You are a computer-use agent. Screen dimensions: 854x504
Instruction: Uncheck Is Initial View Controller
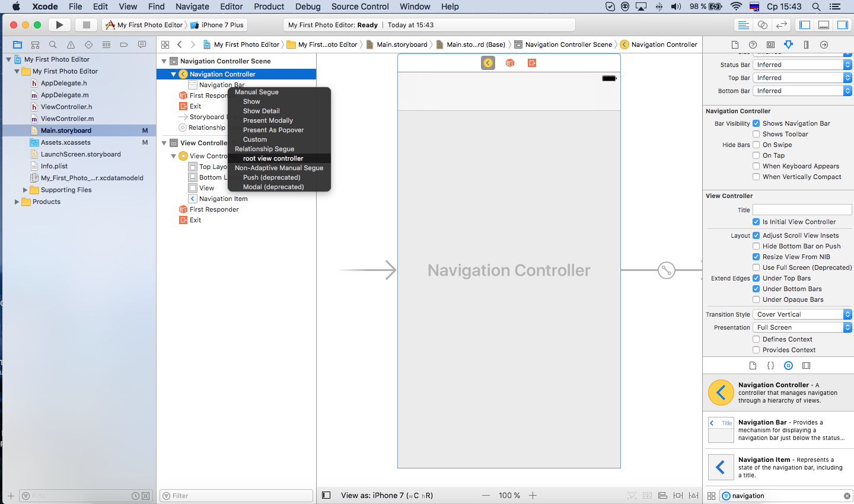[756, 222]
